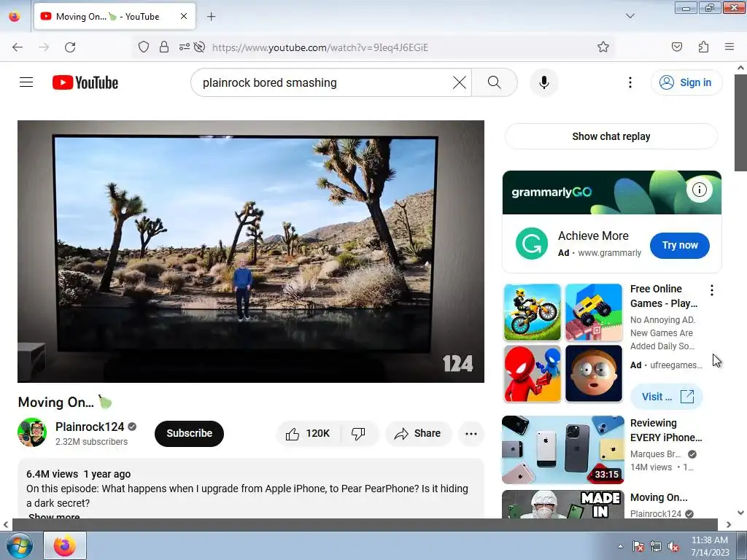The width and height of the screenshot is (747, 560).
Task: Open a new browser tab
Action: point(211,17)
